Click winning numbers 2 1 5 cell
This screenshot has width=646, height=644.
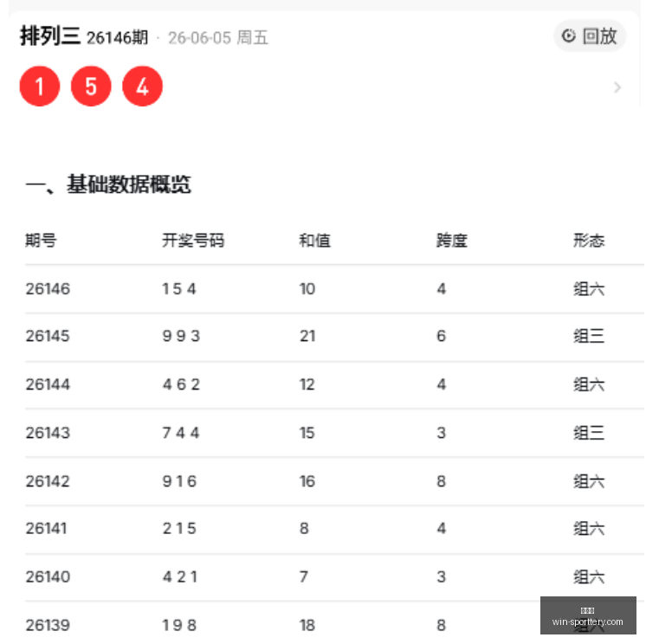pyautogui.click(x=179, y=528)
